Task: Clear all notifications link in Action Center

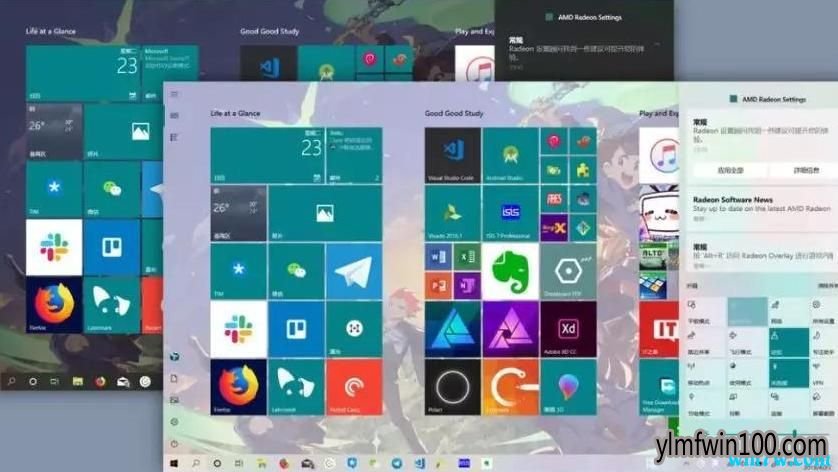Action: click(x=828, y=286)
